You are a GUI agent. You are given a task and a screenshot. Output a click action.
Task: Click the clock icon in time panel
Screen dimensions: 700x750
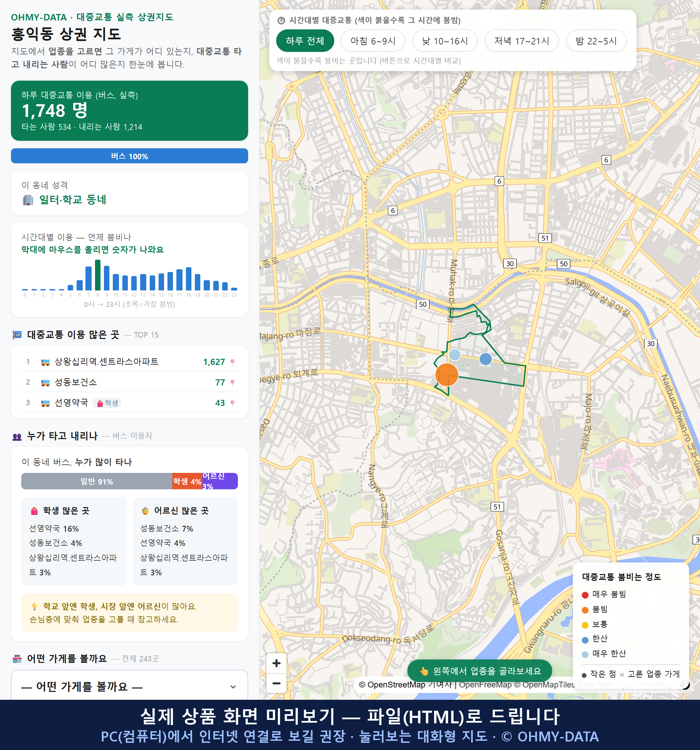281,21
